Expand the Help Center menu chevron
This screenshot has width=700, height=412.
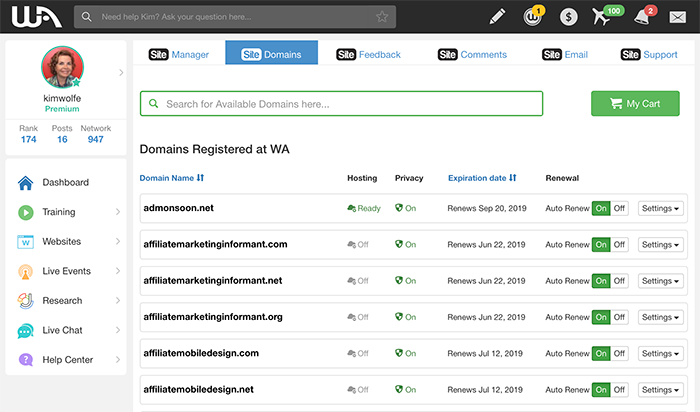tap(118, 359)
